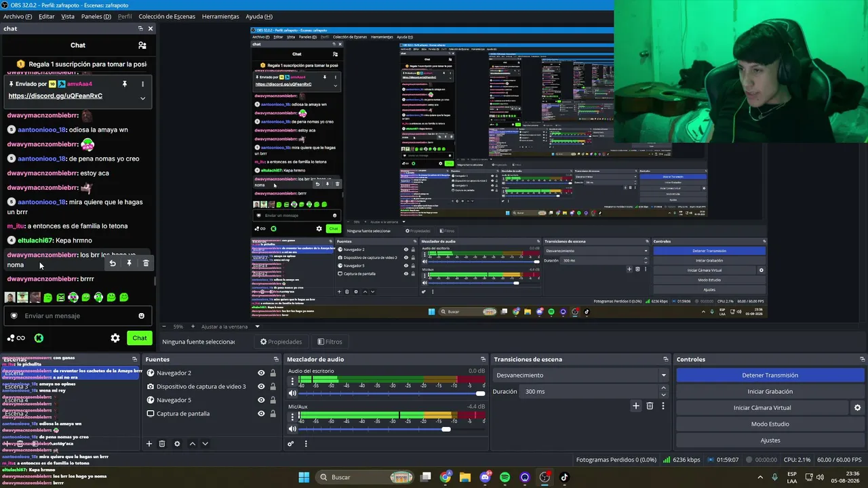This screenshot has width=868, height=488.
Task: Remove the scene transition with trash icon
Action: click(x=650, y=406)
